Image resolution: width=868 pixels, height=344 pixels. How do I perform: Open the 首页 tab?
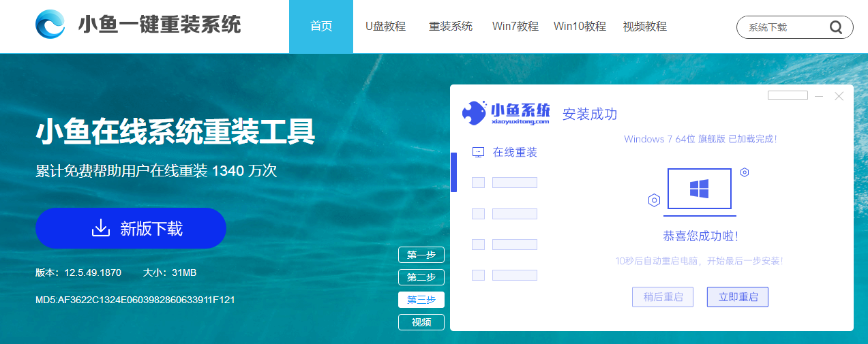tap(321, 27)
